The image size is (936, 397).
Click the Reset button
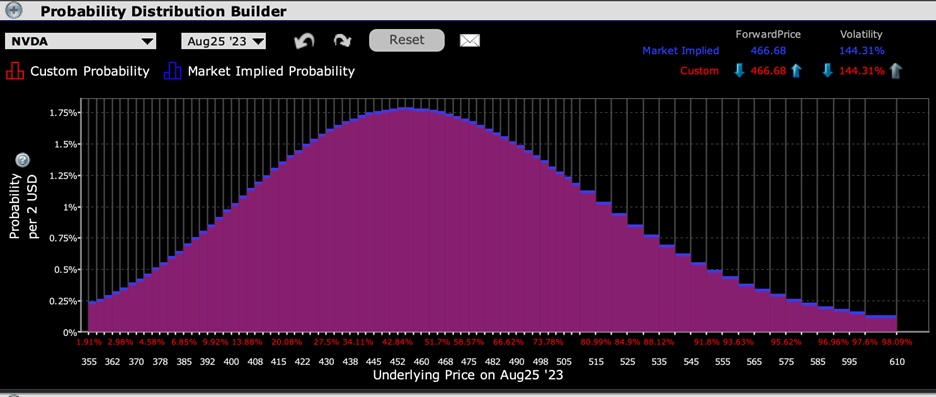point(407,40)
